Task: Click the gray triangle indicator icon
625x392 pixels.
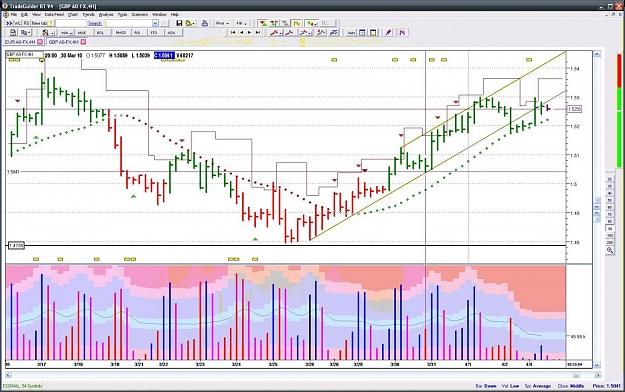Action: 285,23
